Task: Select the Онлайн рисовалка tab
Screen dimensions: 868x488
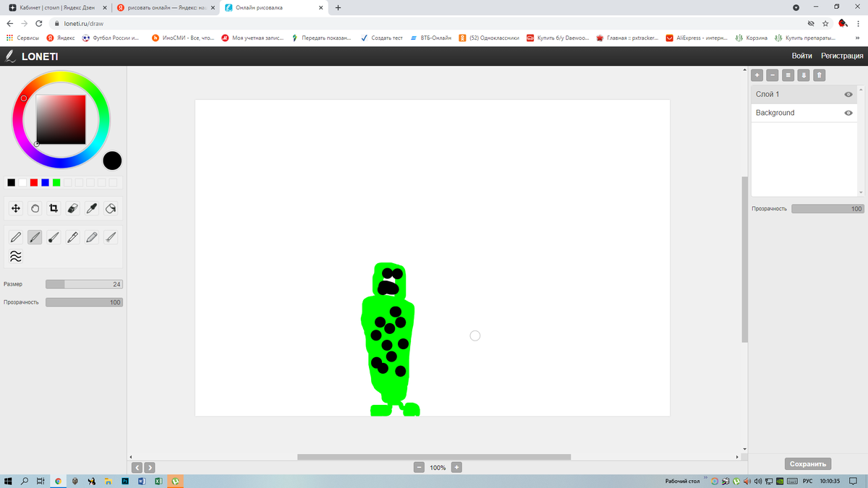Action: point(273,7)
